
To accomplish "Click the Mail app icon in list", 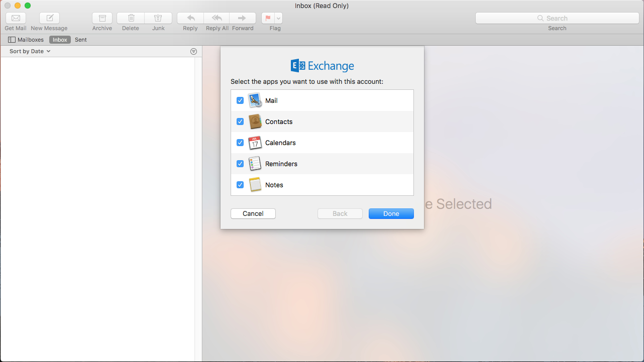I will pos(255,100).
